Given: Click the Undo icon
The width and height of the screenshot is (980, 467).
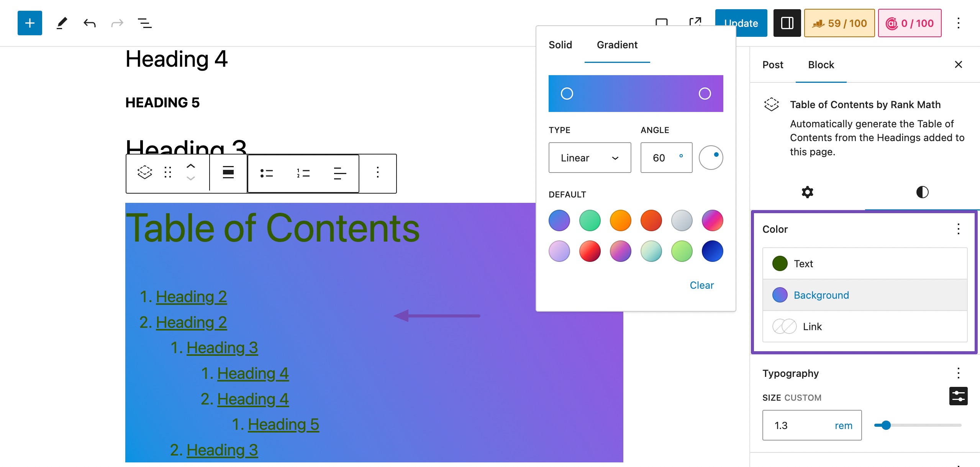Looking at the screenshot, I should point(89,23).
